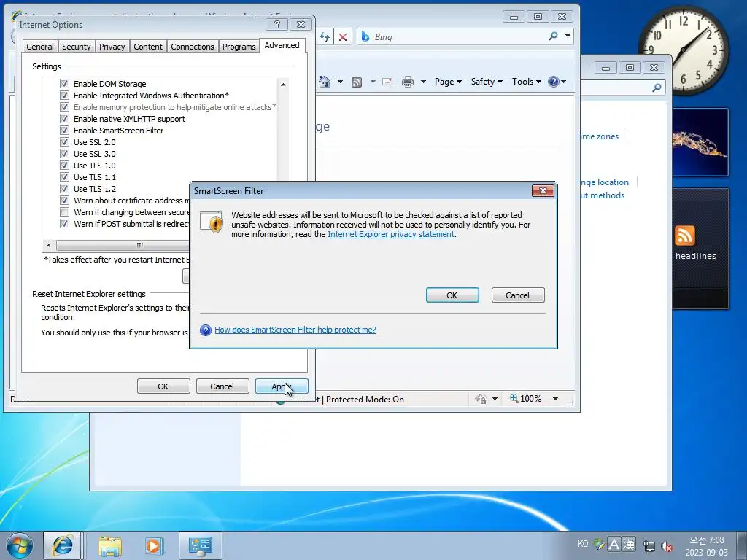Click the blue help circle icon in SmartScreen dialog

coord(205,330)
